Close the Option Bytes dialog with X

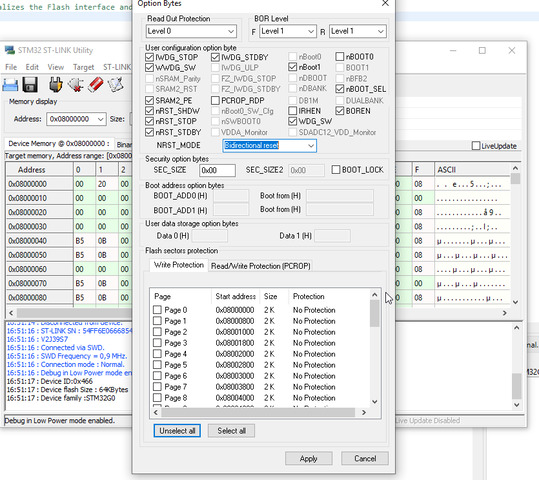point(385,3)
